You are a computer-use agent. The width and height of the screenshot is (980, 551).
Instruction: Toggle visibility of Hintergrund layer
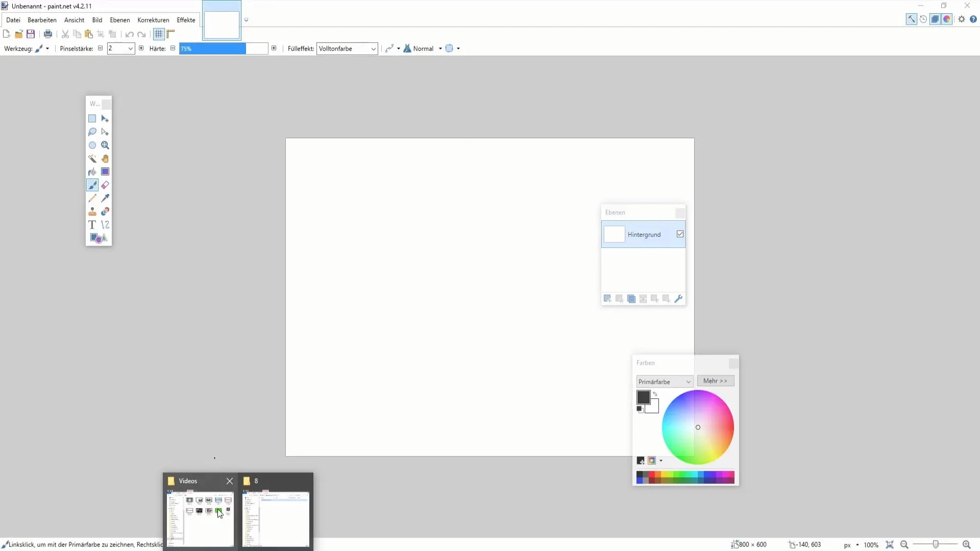point(680,234)
